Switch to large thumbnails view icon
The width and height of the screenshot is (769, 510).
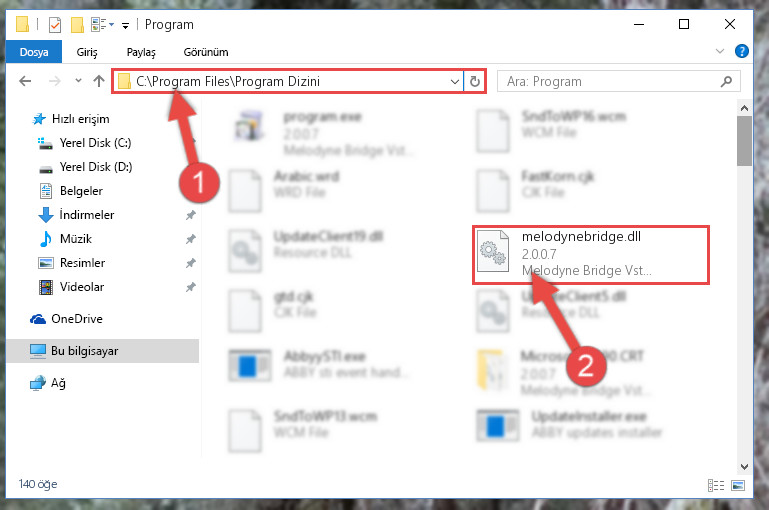[738, 485]
